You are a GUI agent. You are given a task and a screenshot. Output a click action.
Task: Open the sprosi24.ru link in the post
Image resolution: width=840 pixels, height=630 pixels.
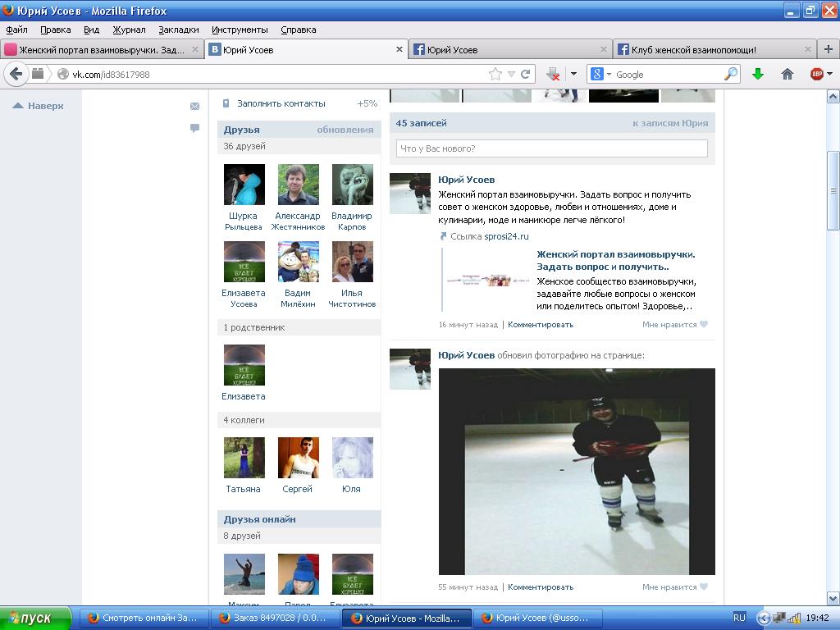pos(506,236)
